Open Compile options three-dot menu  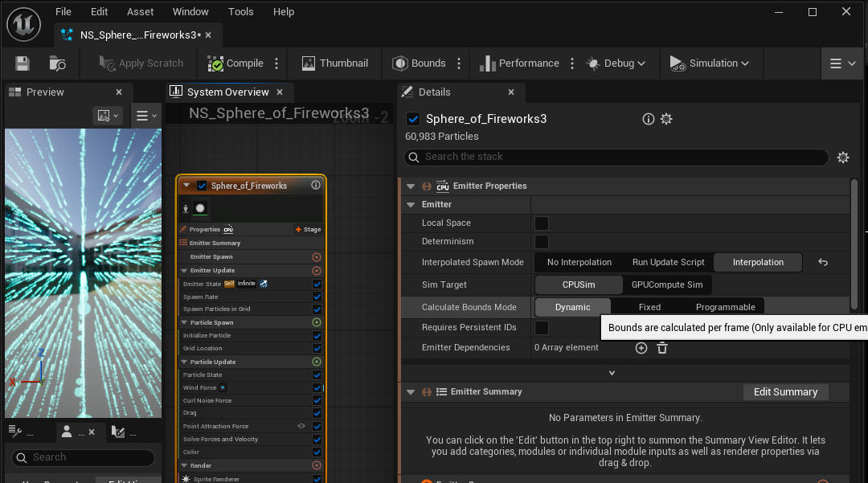tap(276, 63)
